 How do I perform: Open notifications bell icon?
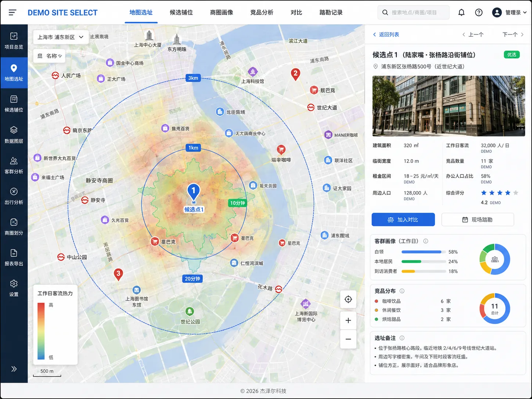(461, 12)
